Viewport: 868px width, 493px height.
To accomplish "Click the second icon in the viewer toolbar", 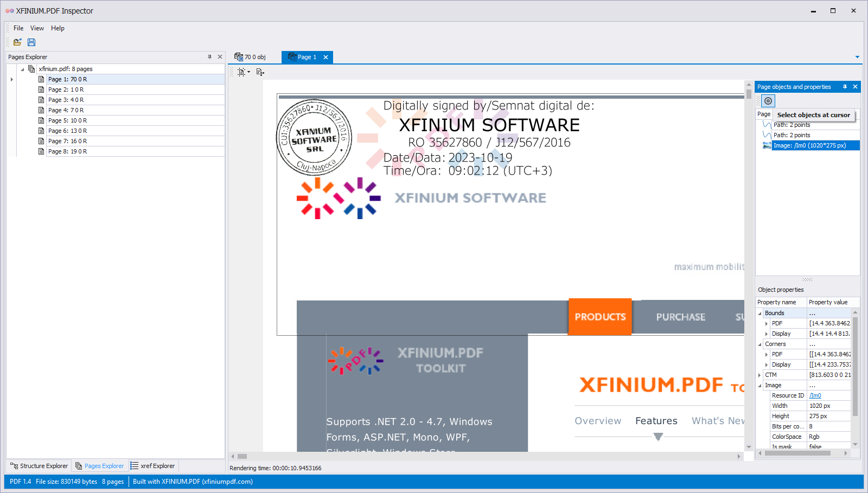I will [260, 72].
